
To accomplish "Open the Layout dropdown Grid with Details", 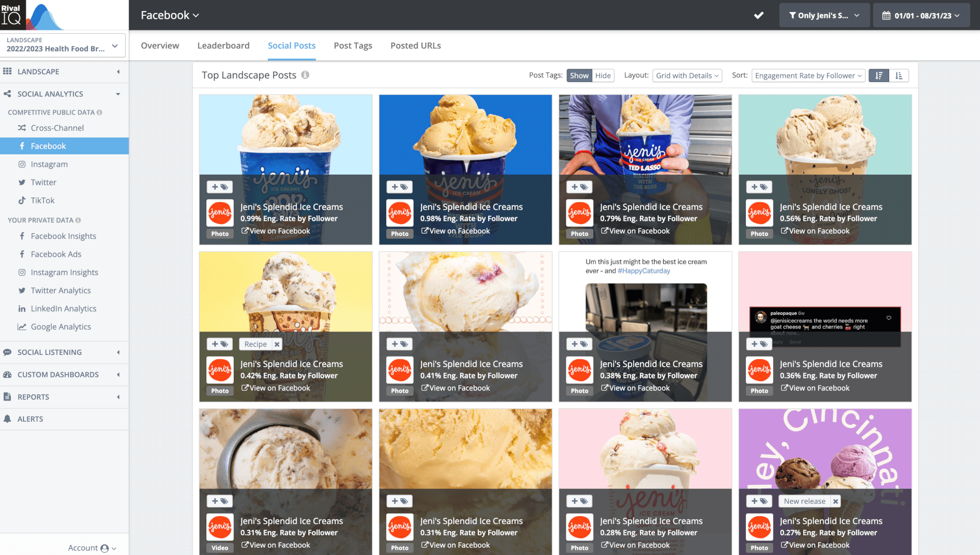I will [687, 75].
